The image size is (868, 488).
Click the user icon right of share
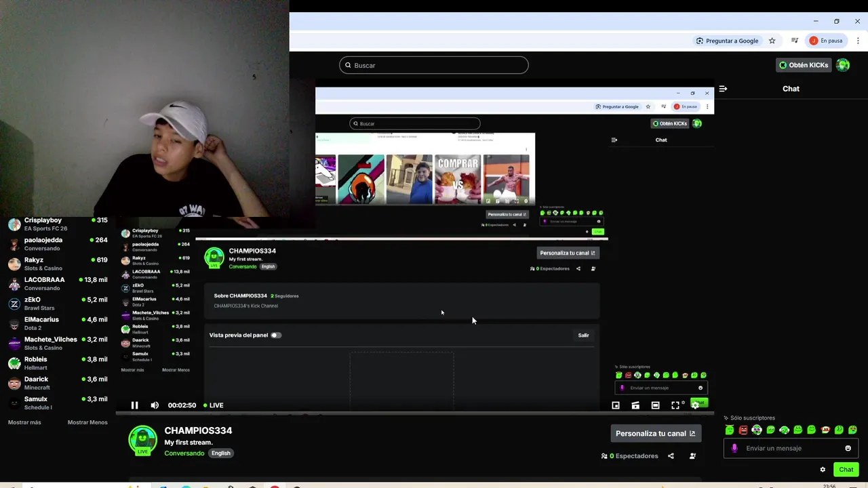692,456
